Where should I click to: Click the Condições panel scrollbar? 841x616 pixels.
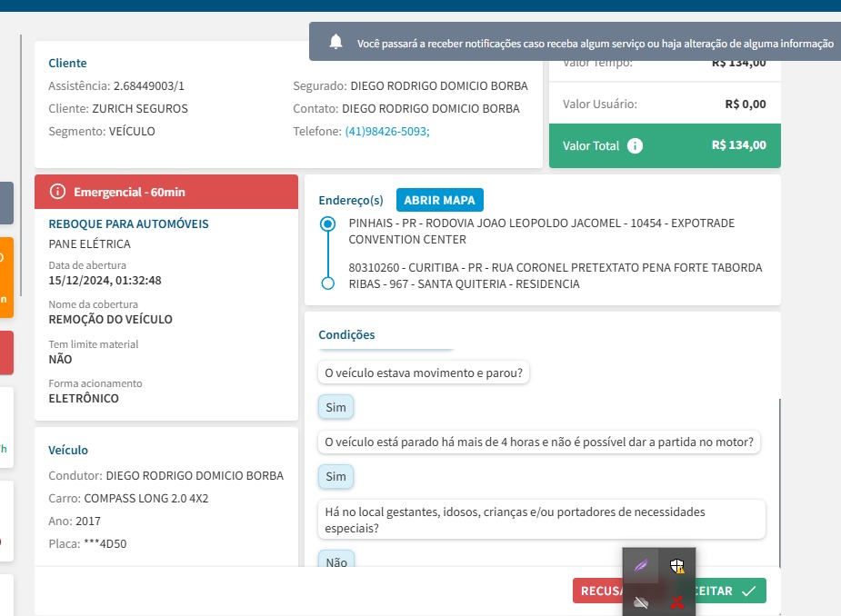(779, 482)
